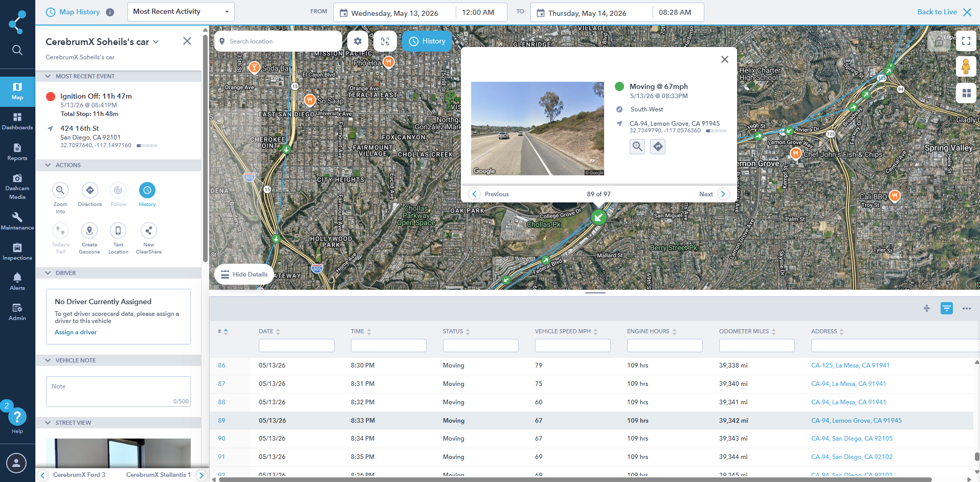980x482 pixels.
Task: Collapse the Vehicle Note section
Action: 48,360
